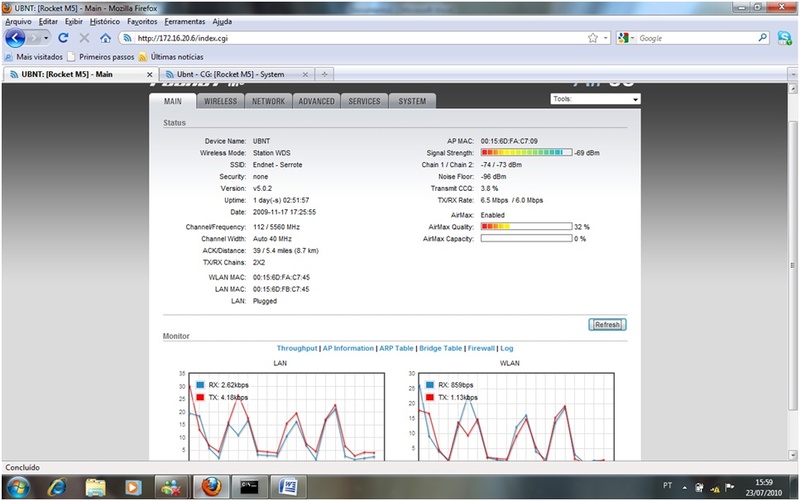800x501 pixels.
Task: Open the Ferramentas menu
Action: tap(185, 21)
